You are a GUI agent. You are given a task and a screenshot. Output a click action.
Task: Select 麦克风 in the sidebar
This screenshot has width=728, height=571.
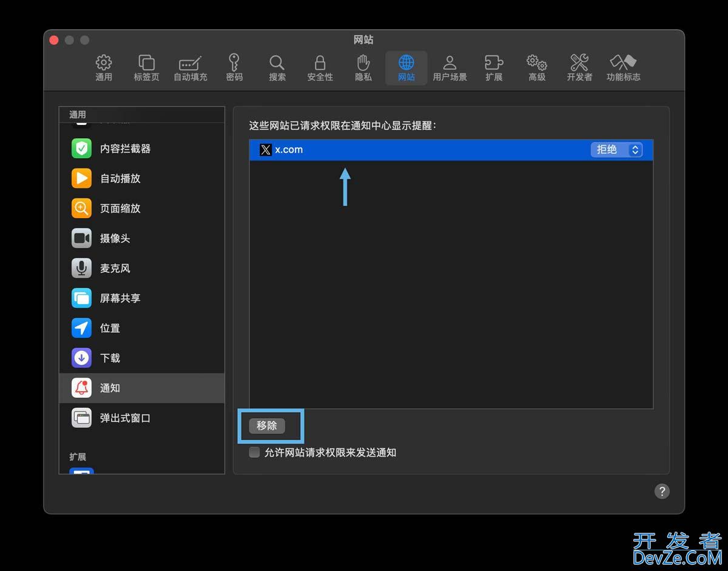coord(142,268)
